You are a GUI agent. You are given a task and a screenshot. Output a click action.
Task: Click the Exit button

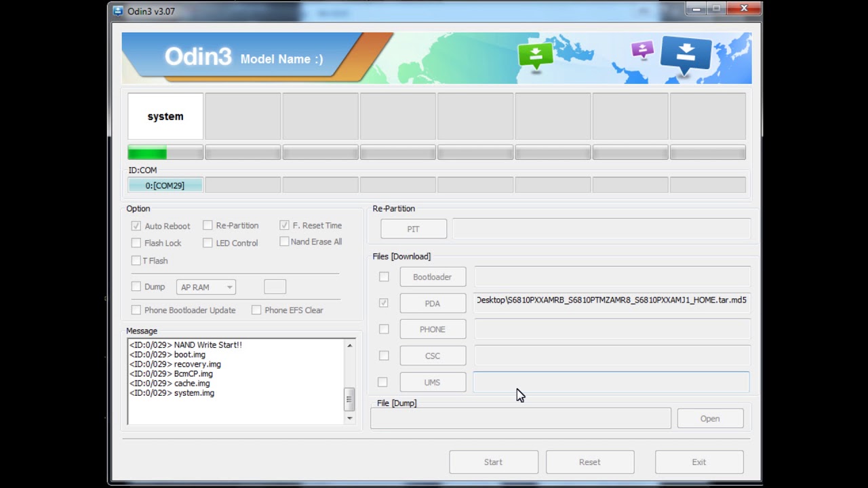click(x=699, y=462)
